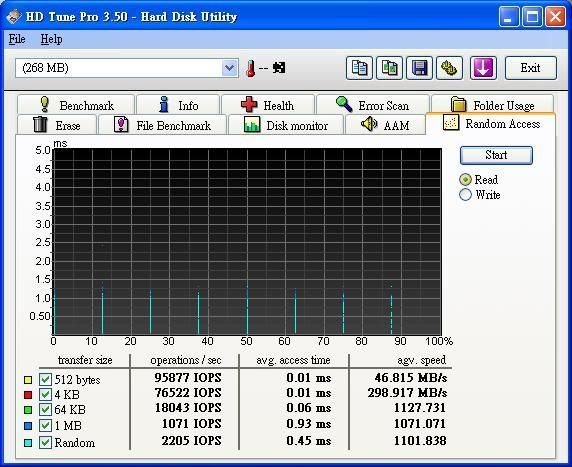Disable the Random transfer size checkbox
This screenshot has height=467, width=572.
click(x=45, y=443)
